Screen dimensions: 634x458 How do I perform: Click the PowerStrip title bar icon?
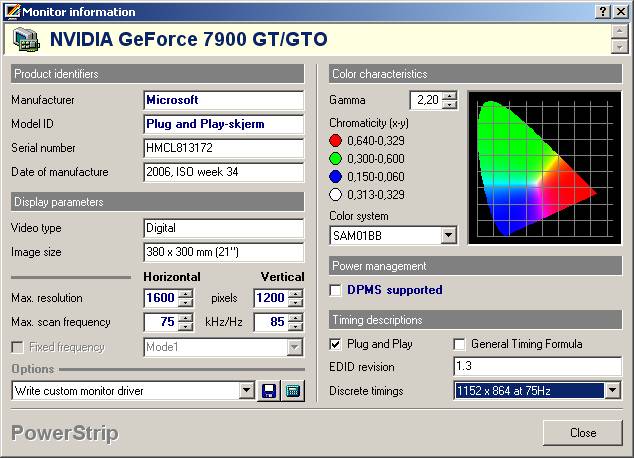click(12, 11)
